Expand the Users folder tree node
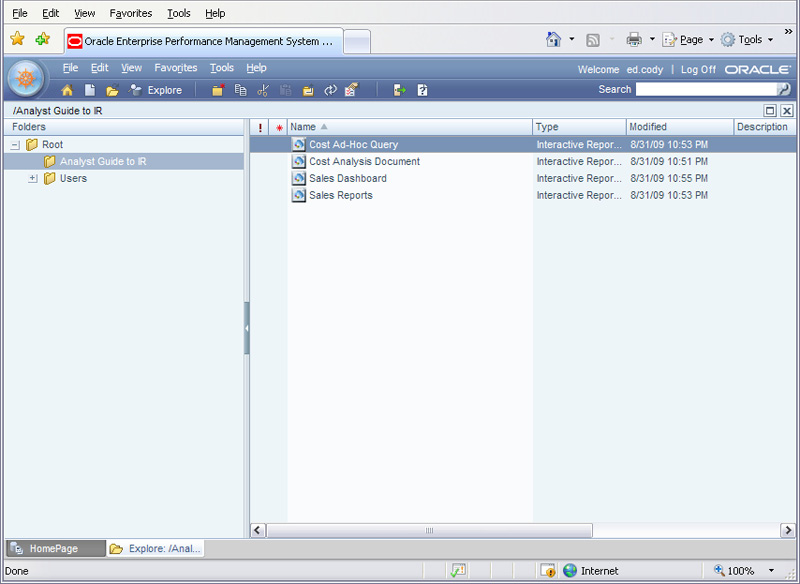800x584 pixels. pos(33,179)
